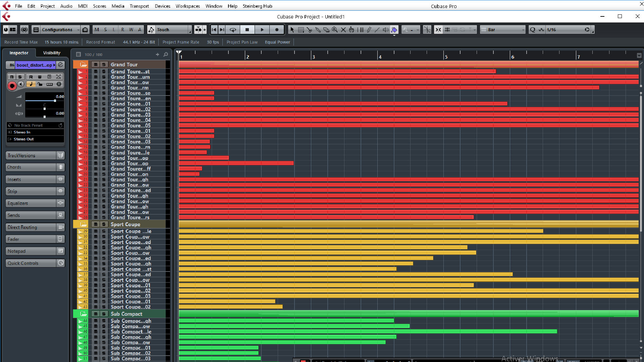
Task: Select the Draw tool in toolbar
Action: click(x=369, y=29)
